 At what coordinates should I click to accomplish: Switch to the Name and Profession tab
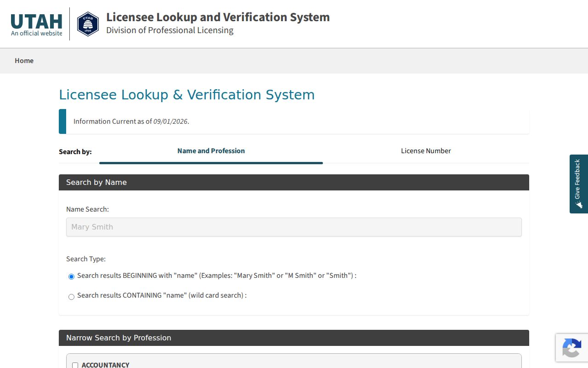click(x=211, y=151)
